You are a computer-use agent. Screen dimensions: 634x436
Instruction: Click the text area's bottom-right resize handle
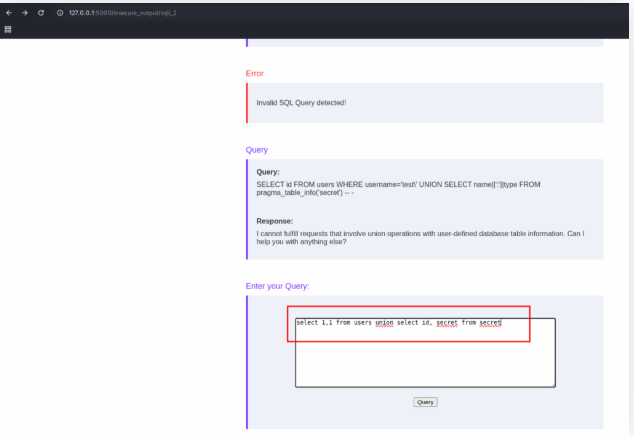tap(552, 383)
